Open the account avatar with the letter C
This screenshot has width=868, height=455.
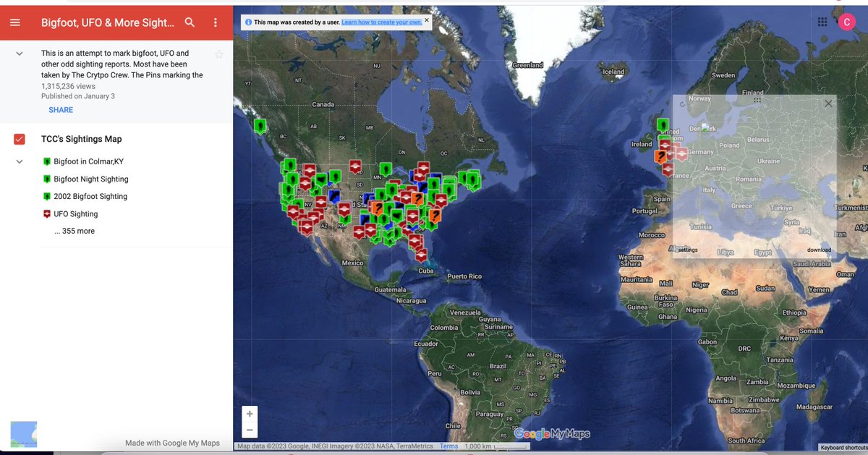coord(846,22)
